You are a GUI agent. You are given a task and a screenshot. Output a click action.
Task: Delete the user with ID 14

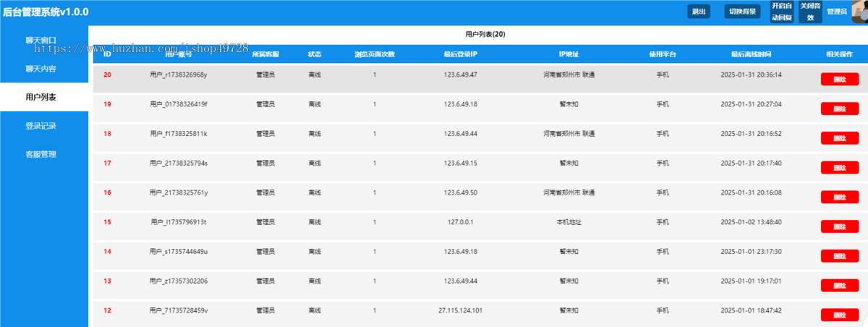point(839,256)
